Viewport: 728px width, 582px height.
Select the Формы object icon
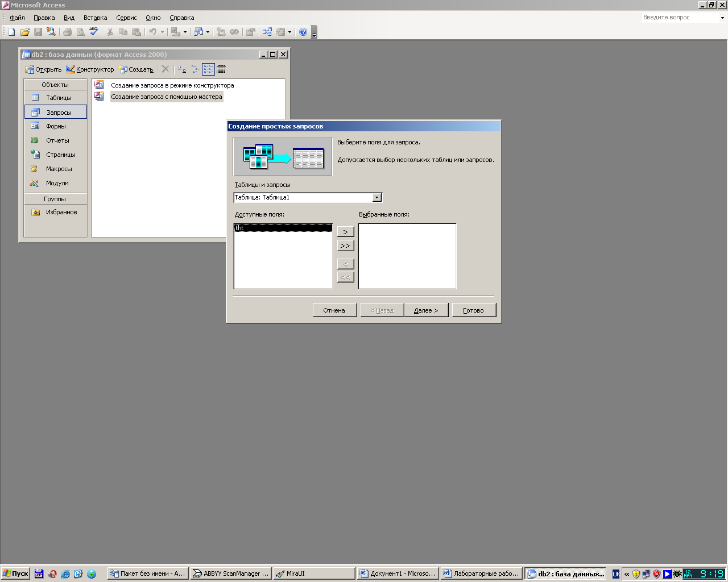point(35,126)
